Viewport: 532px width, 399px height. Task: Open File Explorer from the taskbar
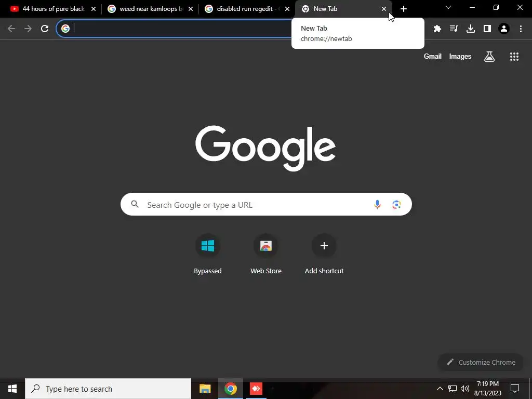pos(205,389)
